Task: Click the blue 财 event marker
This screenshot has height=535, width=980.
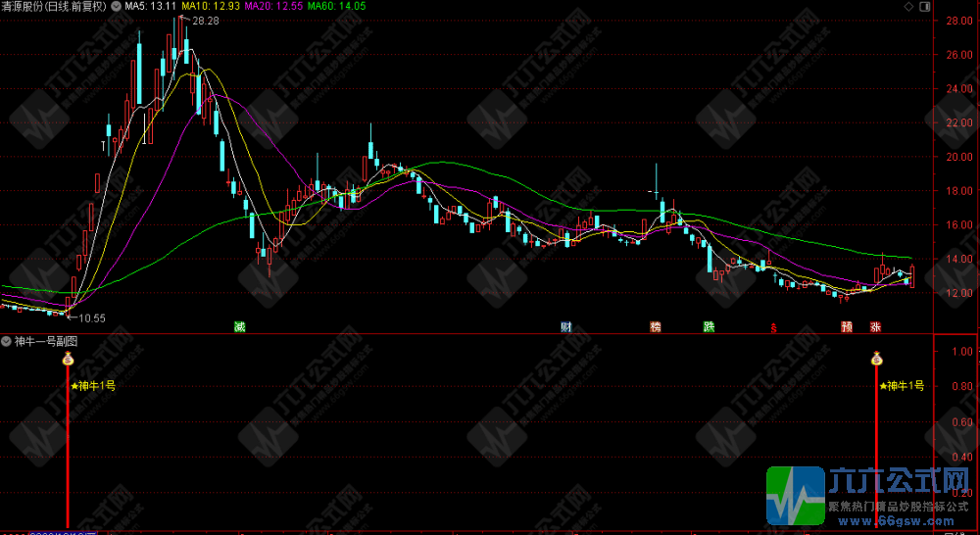Action: [565, 326]
